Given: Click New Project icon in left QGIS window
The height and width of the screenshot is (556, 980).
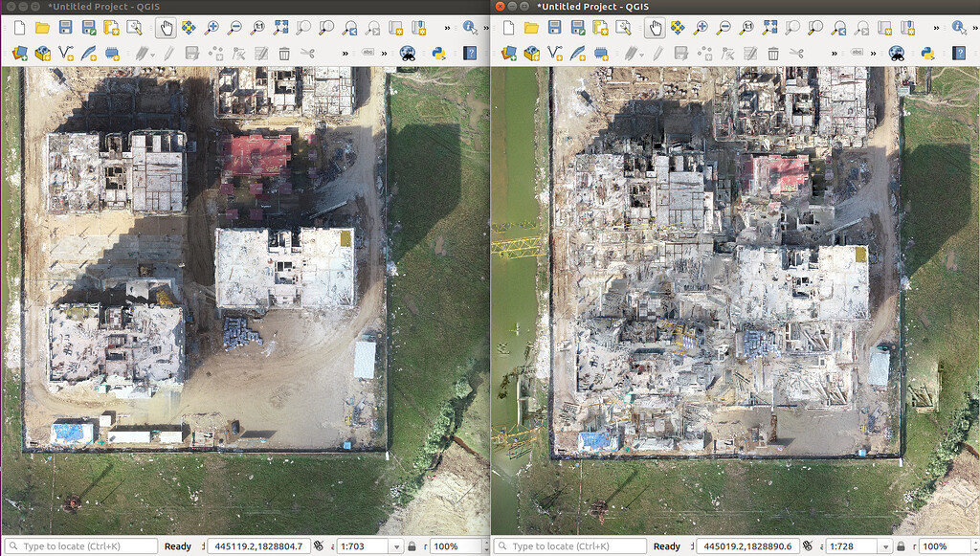Looking at the screenshot, I should point(19,28).
